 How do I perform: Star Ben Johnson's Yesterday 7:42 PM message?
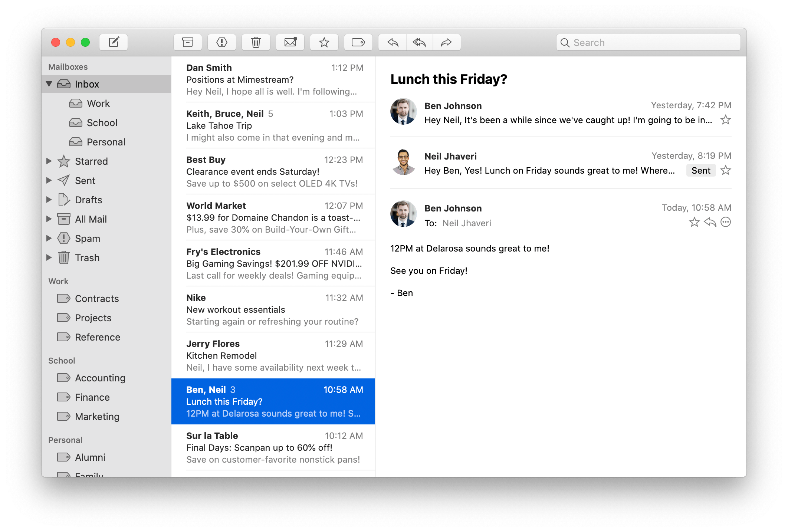pos(726,120)
